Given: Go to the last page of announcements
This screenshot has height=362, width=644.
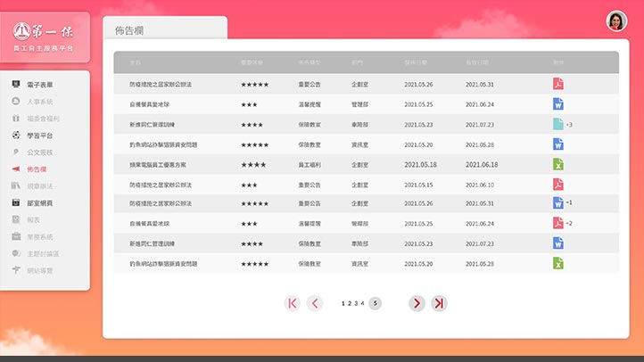Looking at the screenshot, I should click(x=439, y=303).
